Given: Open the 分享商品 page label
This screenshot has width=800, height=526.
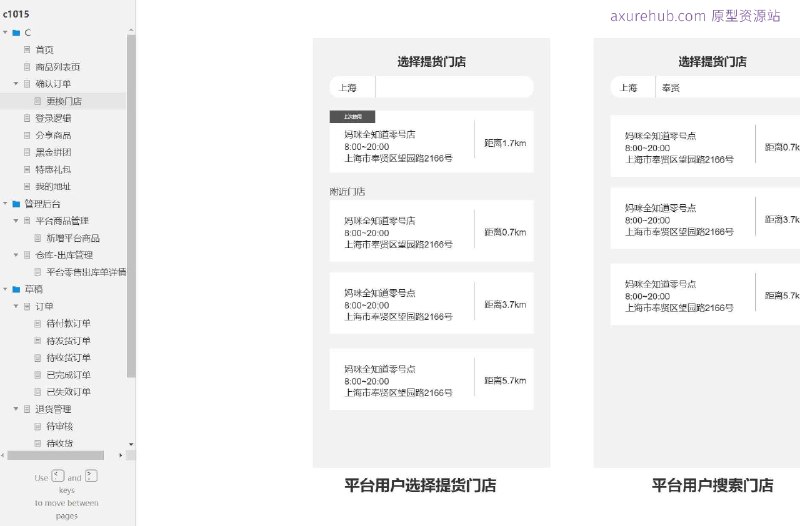Looking at the screenshot, I should (53, 135).
